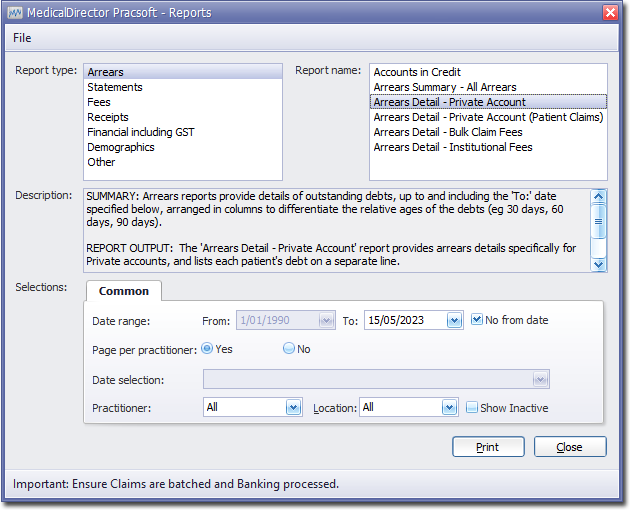
Task: Select Accounts in Credit report
Action: (x=417, y=72)
